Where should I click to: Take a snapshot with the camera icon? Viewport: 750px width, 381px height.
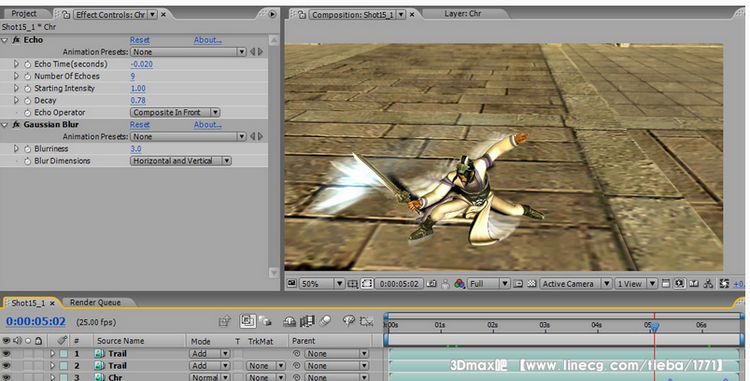tap(431, 283)
